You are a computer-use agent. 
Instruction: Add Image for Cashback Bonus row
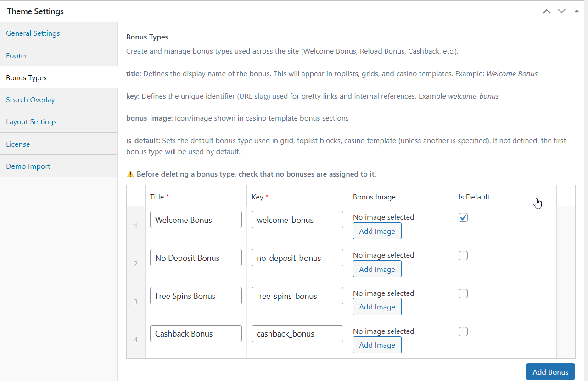coord(377,345)
